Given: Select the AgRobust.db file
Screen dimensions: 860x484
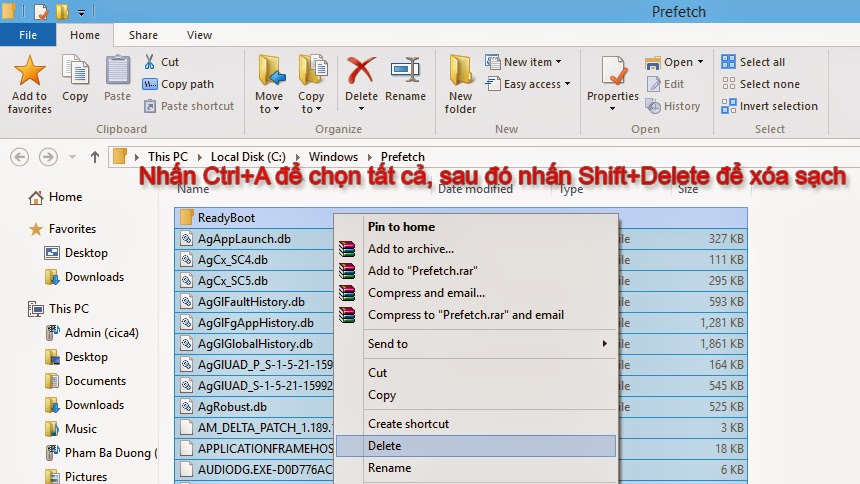Looking at the screenshot, I should tap(232, 407).
